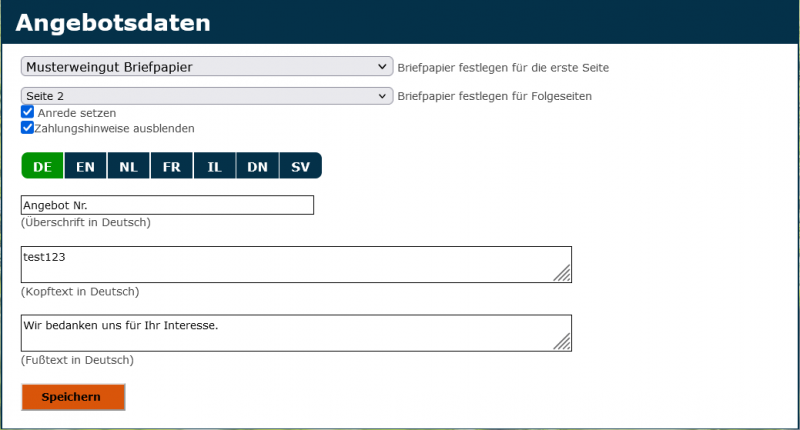This screenshot has height=430, width=800.
Task: Expand the Seite 2 letterhead dropdown
Action: tap(206, 96)
